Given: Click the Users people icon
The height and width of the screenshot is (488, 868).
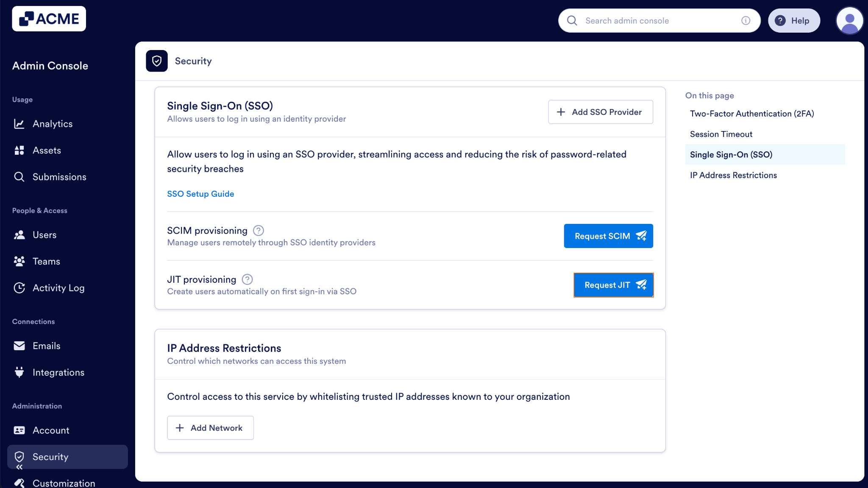Looking at the screenshot, I should [19, 235].
